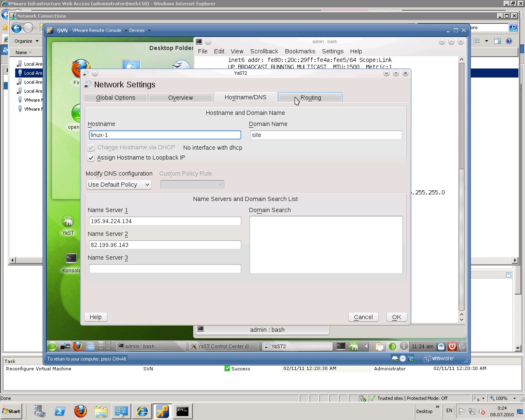This screenshot has height=420, width=525.
Task: Click the YaST aardvark icon in KDE tray
Action: click(x=354, y=347)
